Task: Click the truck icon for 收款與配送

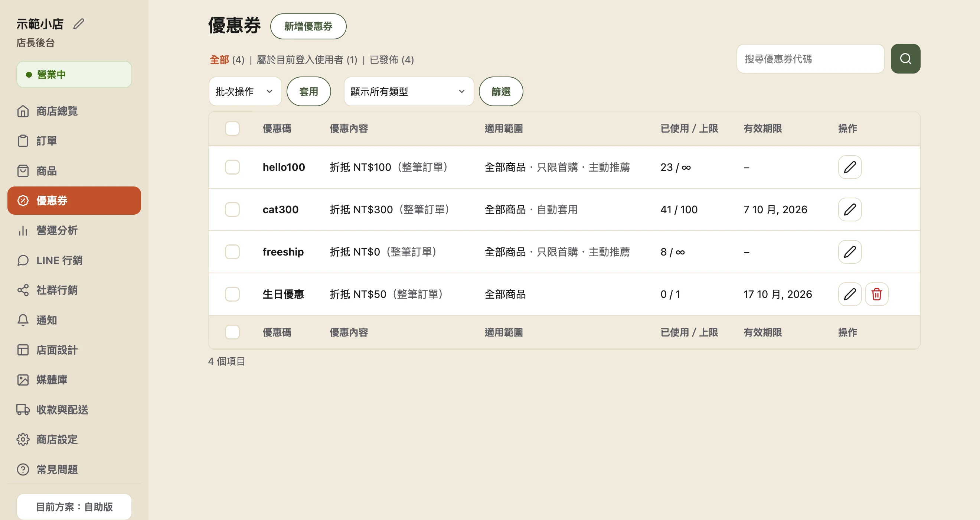Action: click(23, 410)
